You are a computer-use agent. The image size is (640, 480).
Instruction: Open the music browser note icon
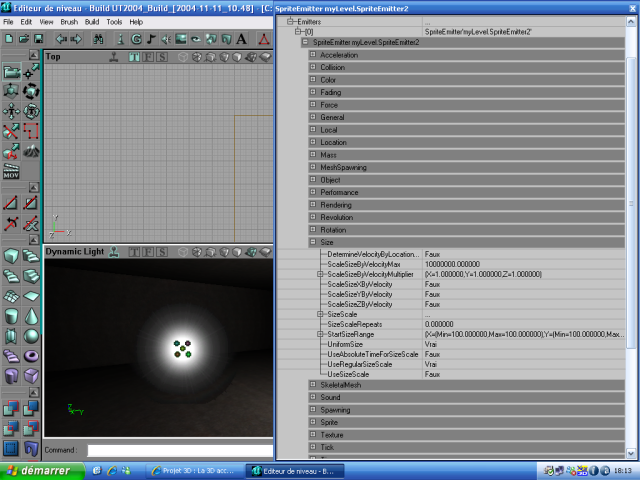pyautogui.click(x=151, y=39)
